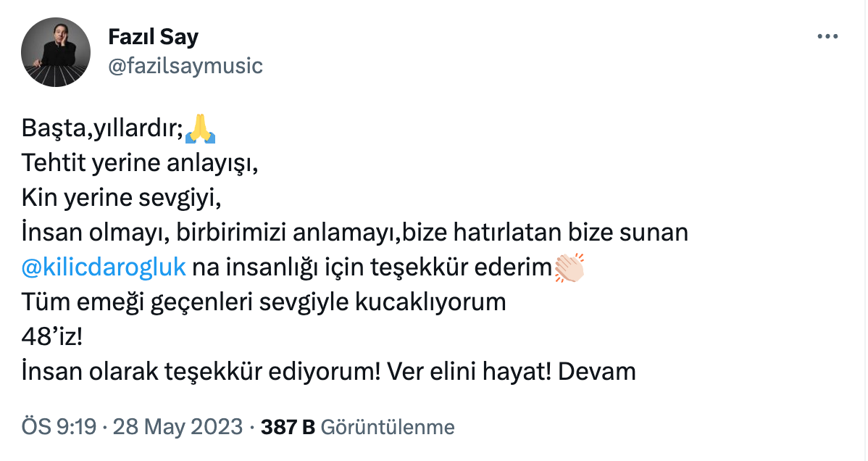This screenshot has width=868, height=461.
Task: Click Fazıl Say's profile avatar
Action: pyautogui.click(x=55, y=51)
